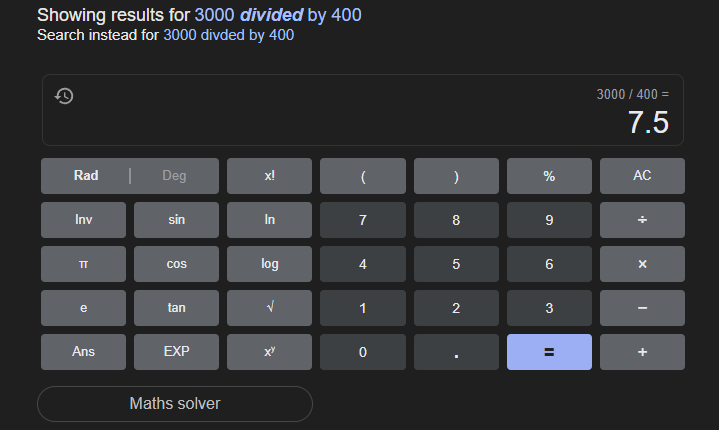
Task: Toggle the Inv inverse functions key
Action: (83, 220)
